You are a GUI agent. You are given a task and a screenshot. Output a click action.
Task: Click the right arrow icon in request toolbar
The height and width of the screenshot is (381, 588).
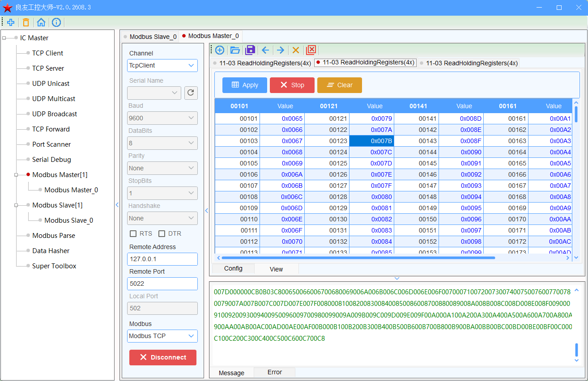pos(281,50)
